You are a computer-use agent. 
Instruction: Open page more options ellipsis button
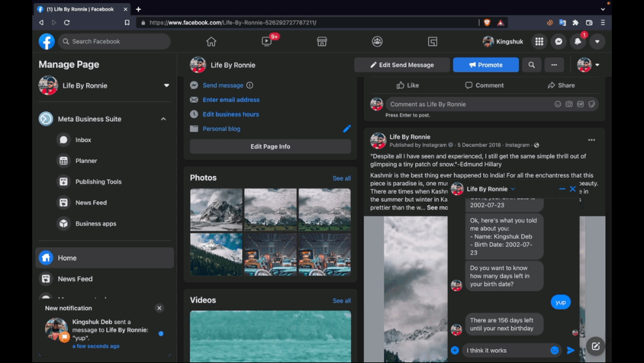point(554,65)
